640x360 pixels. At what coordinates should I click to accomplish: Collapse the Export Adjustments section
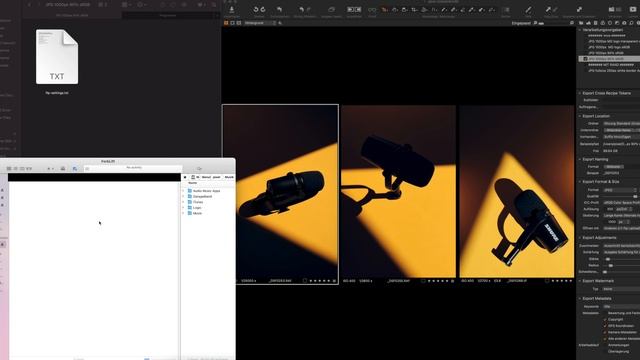[580, 237]
